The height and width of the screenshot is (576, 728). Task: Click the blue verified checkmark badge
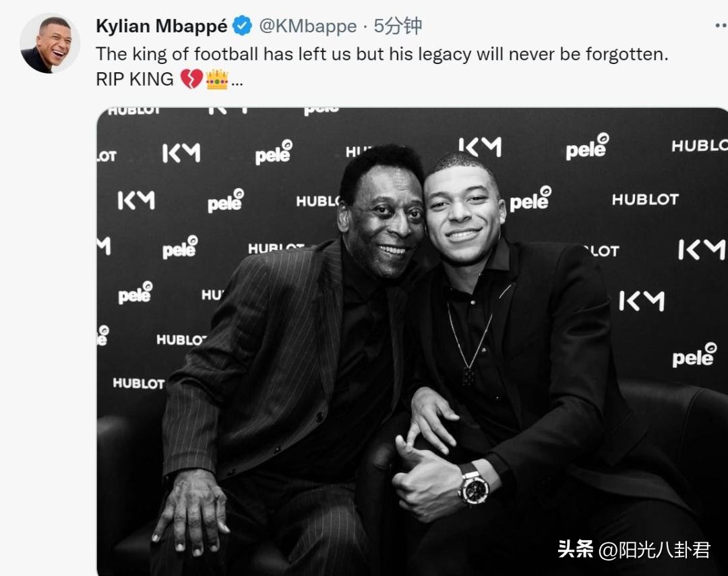(242, 26)
